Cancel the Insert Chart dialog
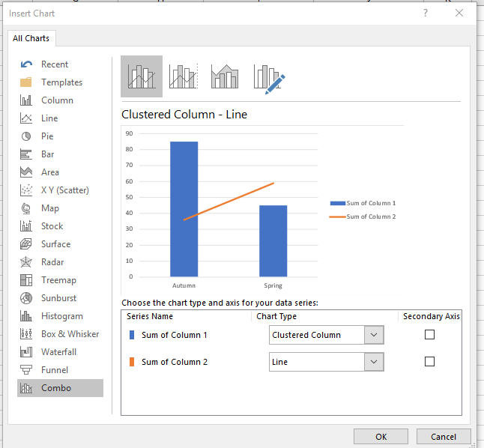 coord(444,437)
